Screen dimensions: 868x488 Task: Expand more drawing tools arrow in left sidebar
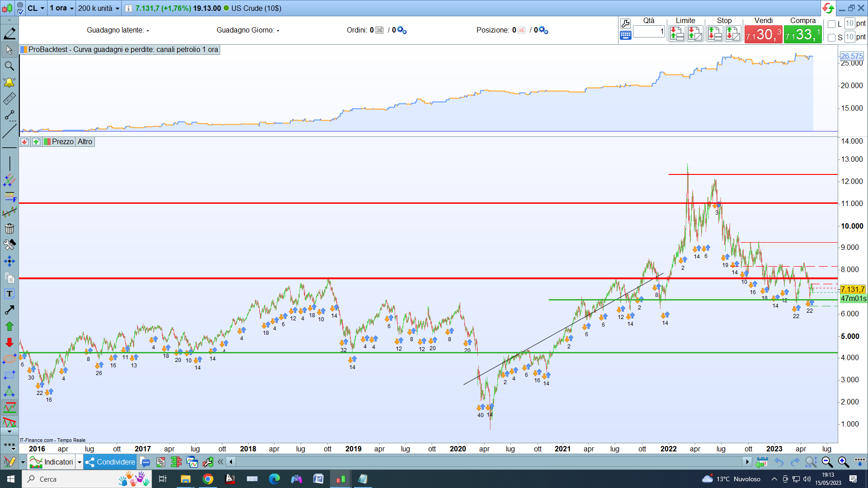[x=9, y=432]
